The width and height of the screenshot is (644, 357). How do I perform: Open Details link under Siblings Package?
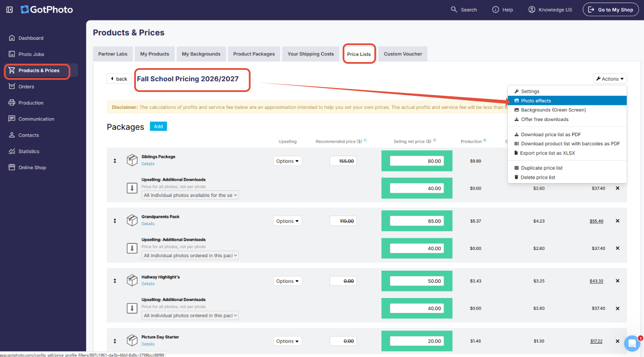click(x=148, y=164)
